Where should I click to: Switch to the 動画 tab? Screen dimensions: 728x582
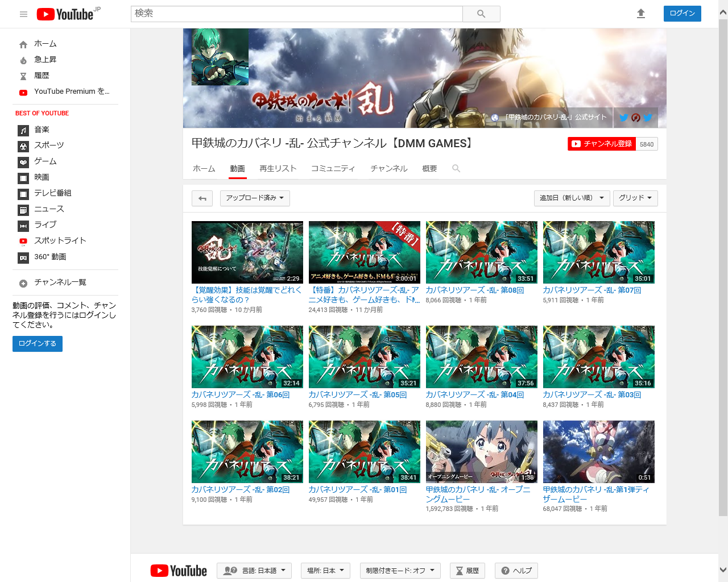click(238, 169)
